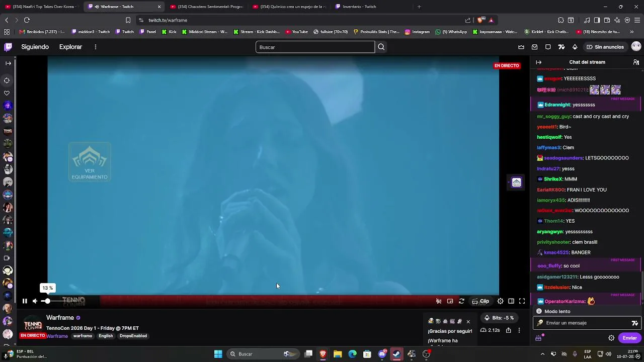Open the channel more options menu

[519, 330]
